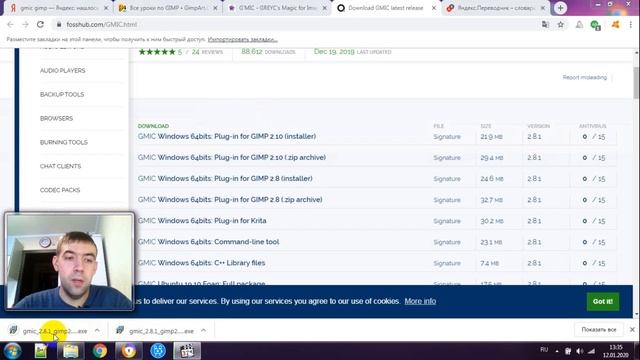Open Chrome from the taskbar
The height and width of the screenshot is (360, 640).
100,351
